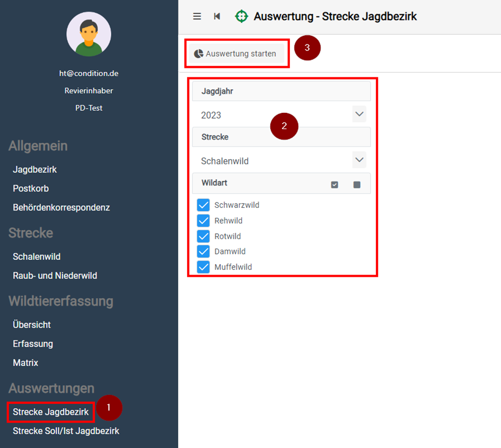Open the Jagdjahr 2023 dropdown
Image resolution: width=501 pixels, height=448 pixels.
(359, 115)
